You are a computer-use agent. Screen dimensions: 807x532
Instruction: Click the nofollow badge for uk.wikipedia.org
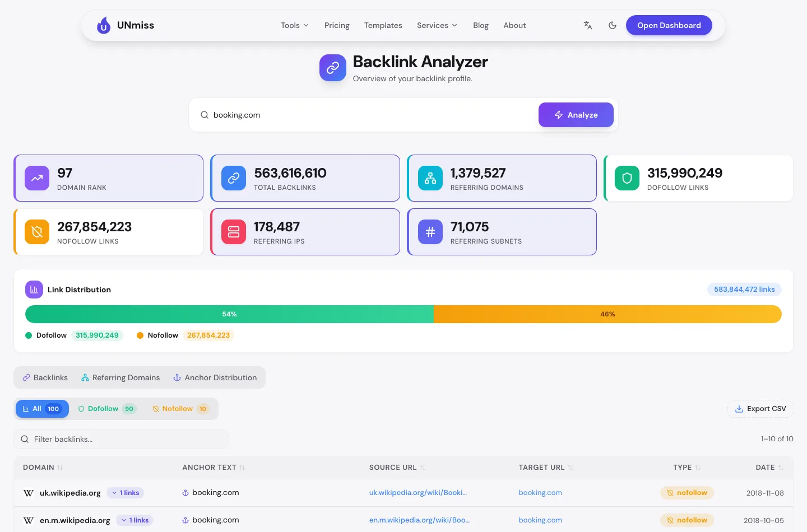(x=687, y=493)
